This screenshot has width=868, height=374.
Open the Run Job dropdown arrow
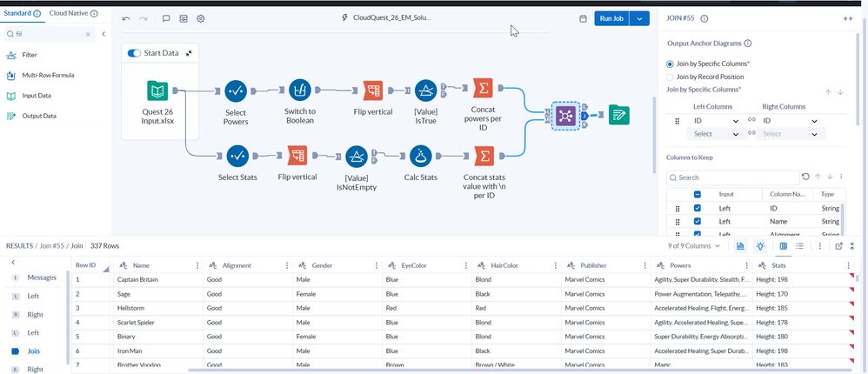click(x=640, y=18)
